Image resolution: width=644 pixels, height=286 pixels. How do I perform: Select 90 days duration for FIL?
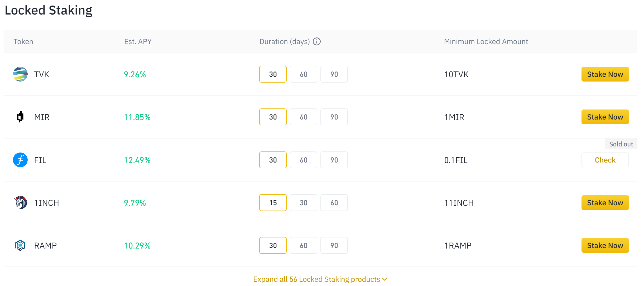pos(334,160)
